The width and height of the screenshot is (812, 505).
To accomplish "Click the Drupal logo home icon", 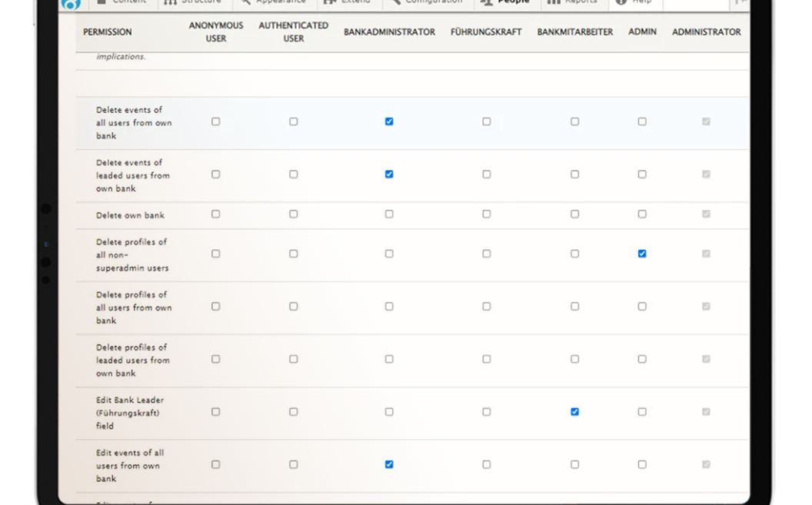I will coord(72,5).
